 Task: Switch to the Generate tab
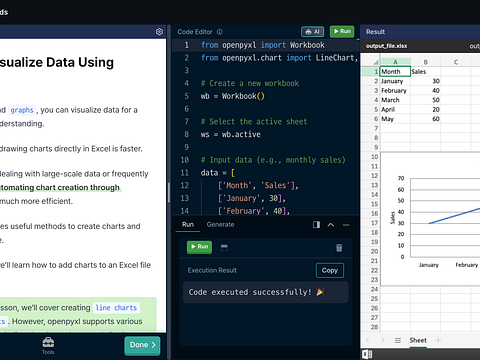tap(220, 225)
